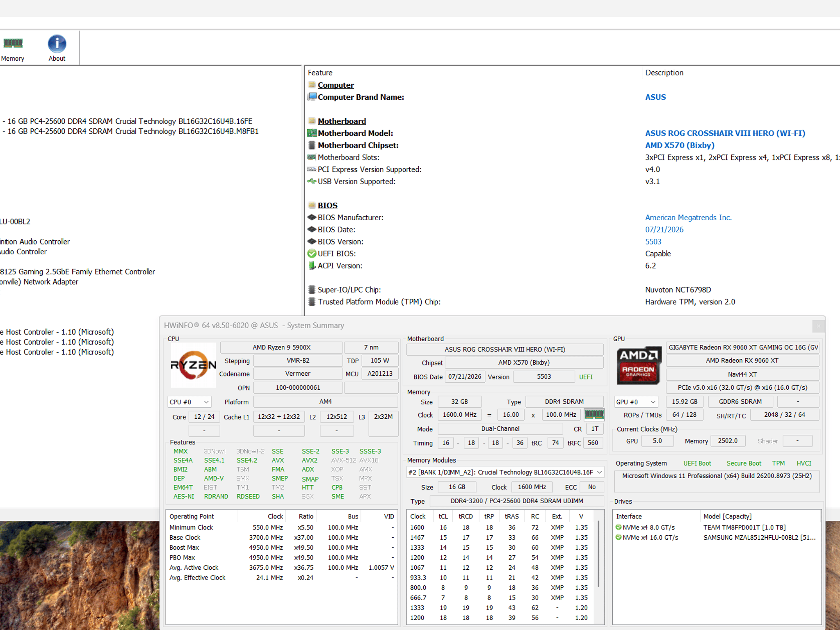Click the RDSEED feature flag
This screenshot has width=840, height=630.
coord(248,496)
